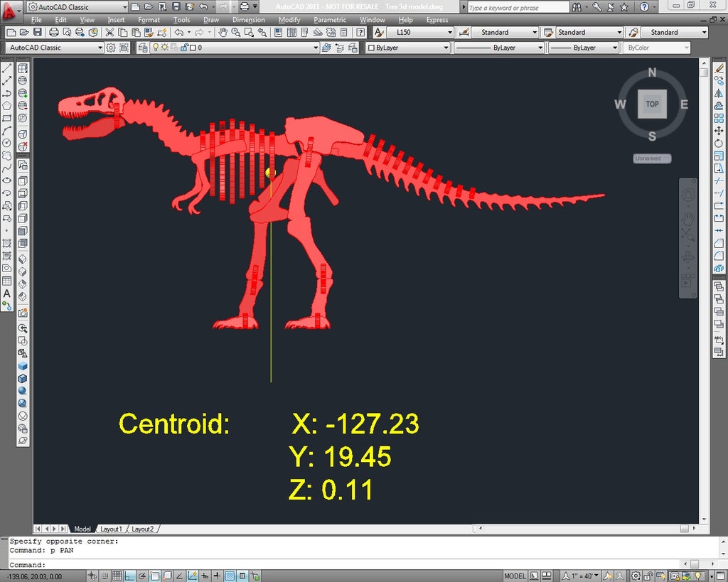Viewport: 728px width, 582px height.
Task: Click the binoculars search icon
Action: [577, 7]
